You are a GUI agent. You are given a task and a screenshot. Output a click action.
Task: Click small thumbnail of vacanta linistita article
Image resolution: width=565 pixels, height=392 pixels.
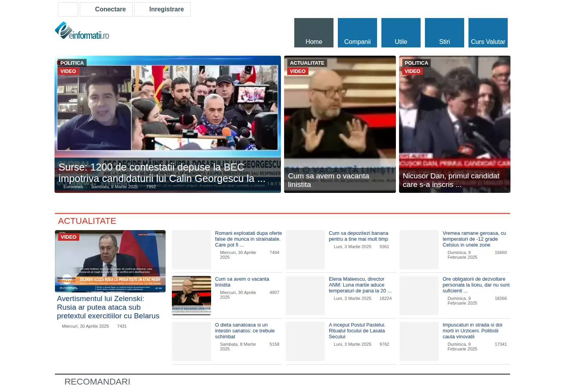[191, 296]
